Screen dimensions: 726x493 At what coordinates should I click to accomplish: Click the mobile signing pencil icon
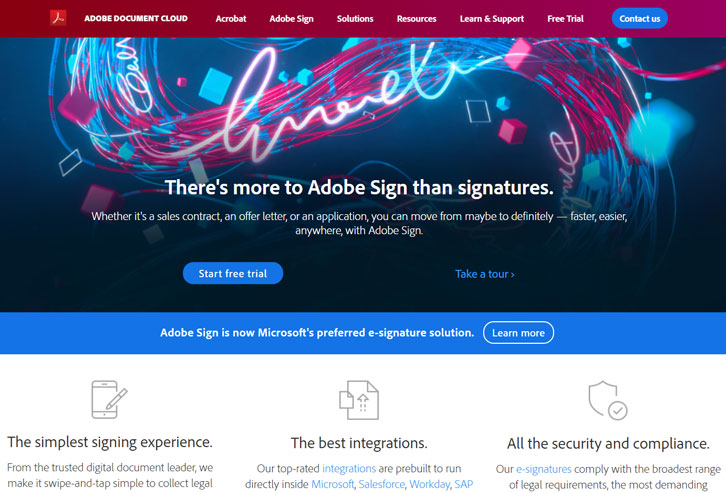pos(109,400)
